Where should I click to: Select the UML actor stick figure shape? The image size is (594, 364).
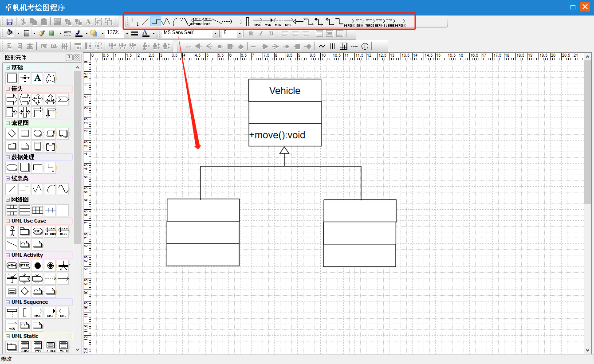click(12, 231)
